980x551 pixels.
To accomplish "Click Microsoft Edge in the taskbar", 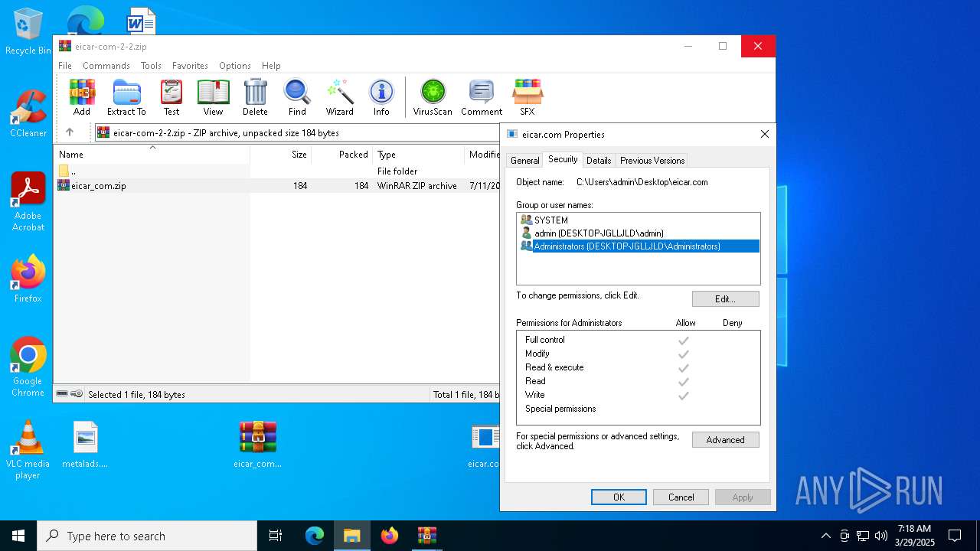I will click(315, 536).
